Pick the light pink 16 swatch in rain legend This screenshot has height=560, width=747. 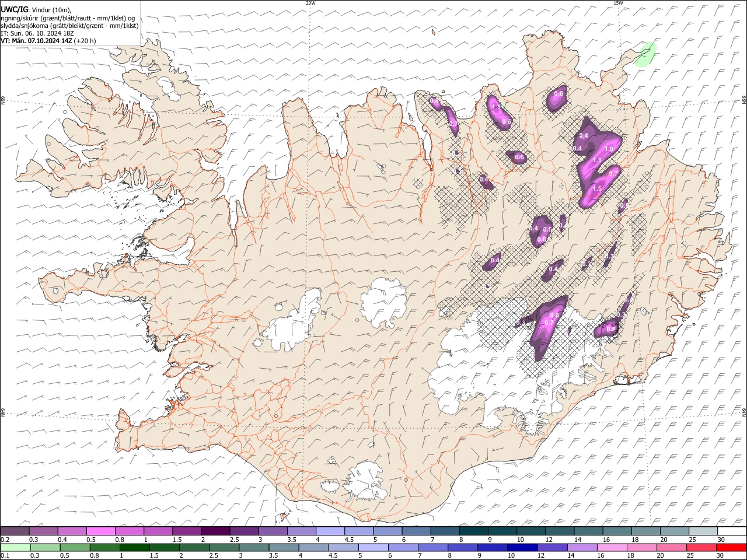tap(611, 547)
